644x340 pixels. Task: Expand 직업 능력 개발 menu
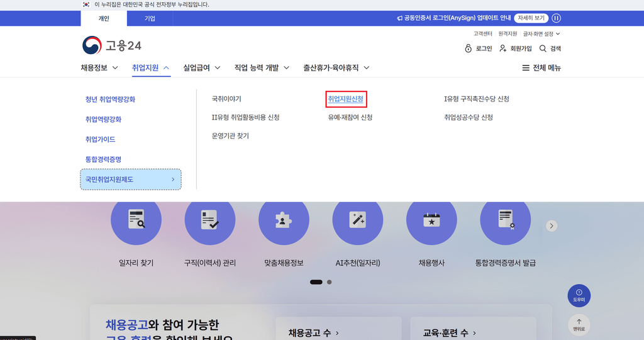(x=262, y=68)
